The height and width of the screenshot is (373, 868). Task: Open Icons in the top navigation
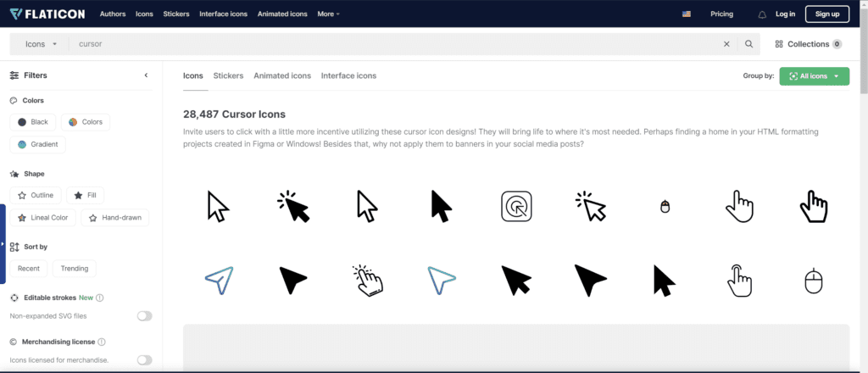(144, 14)
